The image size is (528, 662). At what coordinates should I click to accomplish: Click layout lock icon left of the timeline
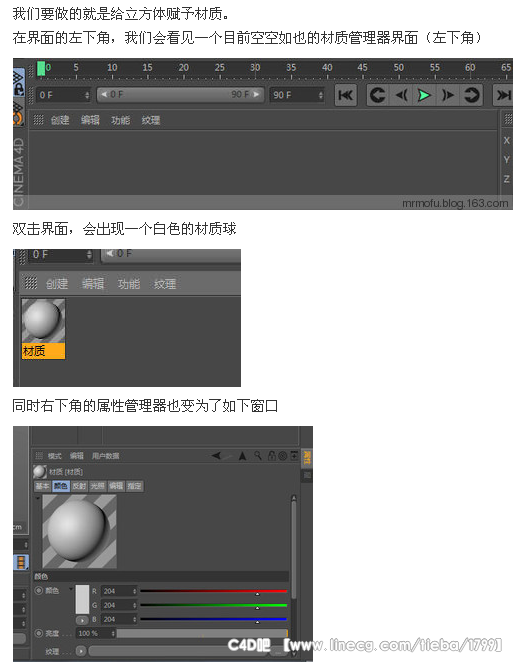point(19,84)
